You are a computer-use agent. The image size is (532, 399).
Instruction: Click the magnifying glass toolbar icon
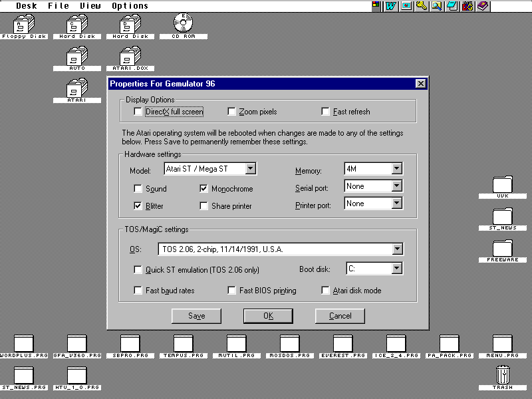pos(437,6)
